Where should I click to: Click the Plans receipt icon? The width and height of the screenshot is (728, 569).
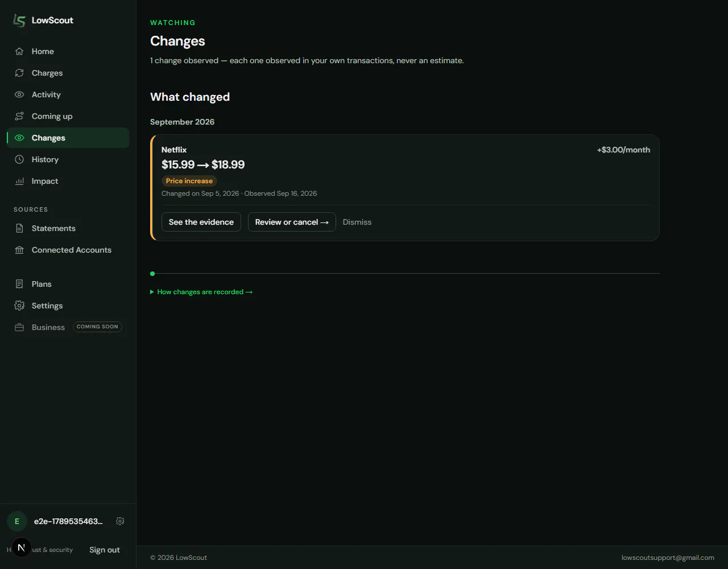coord(19,284)
